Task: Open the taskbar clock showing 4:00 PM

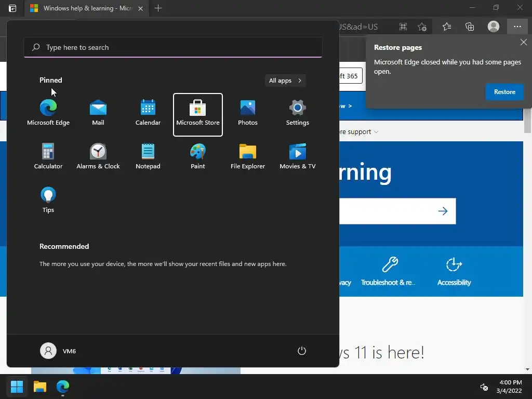Action: [x=509, y=387]
